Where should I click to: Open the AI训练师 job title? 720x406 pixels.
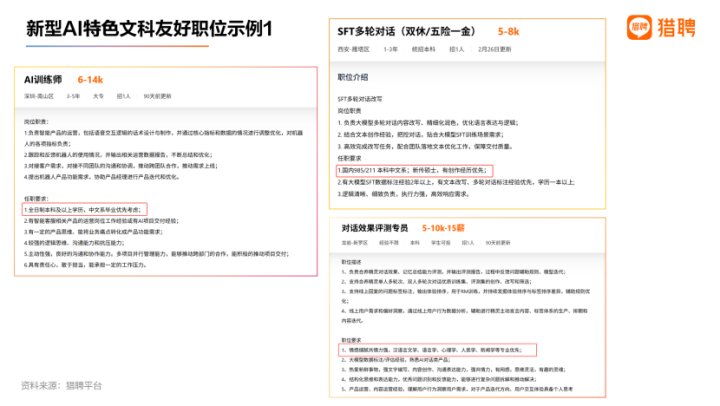point(42,80)
